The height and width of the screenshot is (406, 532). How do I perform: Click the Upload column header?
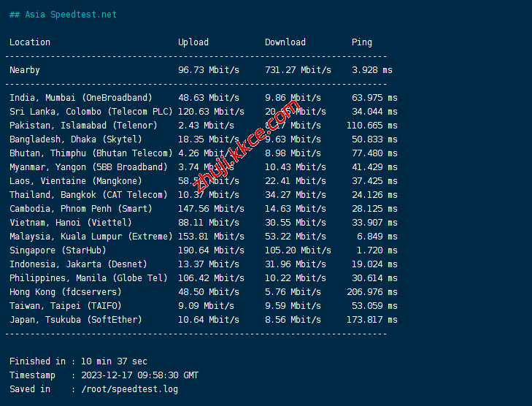(x=193, y=42)
